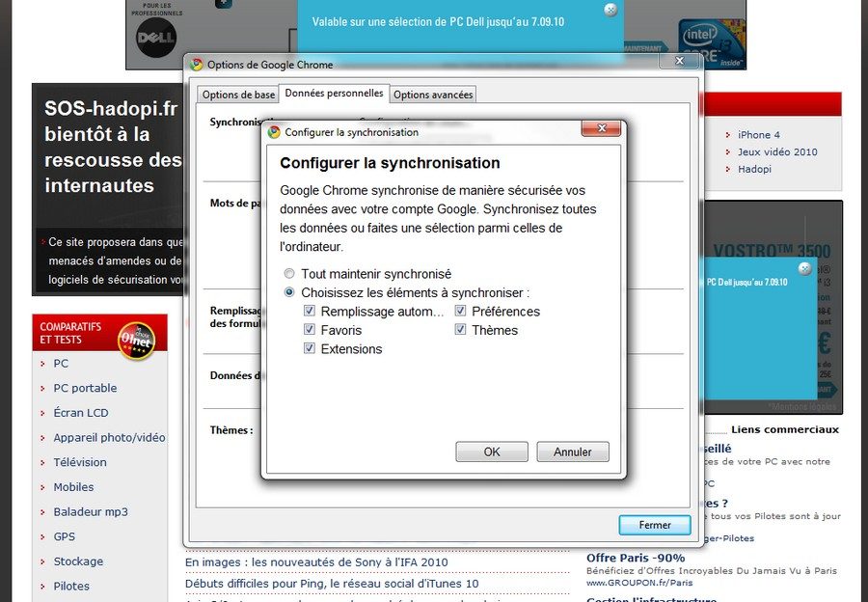Image resolution: width=868 pixels, height=602 pixels.
Task: Close the Vostro 3500 ad overlay
Action: click(804, 268)
